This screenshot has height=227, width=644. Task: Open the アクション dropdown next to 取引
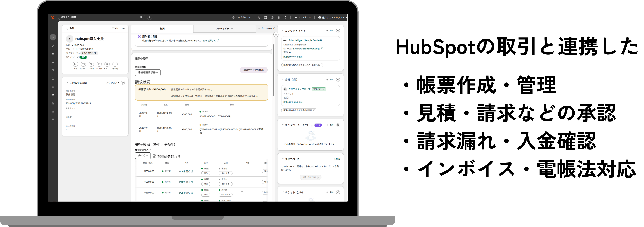118,29
